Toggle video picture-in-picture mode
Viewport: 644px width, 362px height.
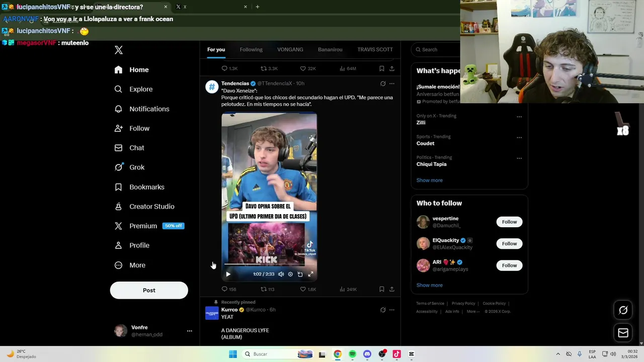300,274
